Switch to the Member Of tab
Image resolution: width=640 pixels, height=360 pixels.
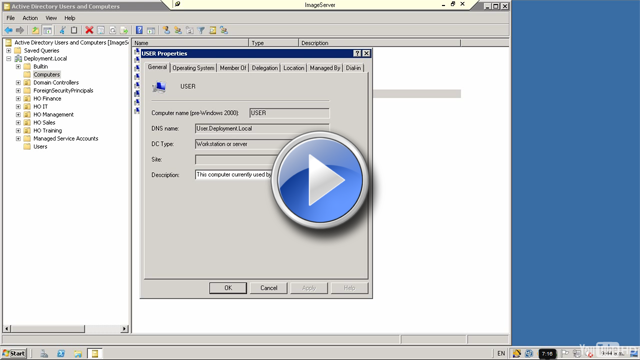pos(233,68)
